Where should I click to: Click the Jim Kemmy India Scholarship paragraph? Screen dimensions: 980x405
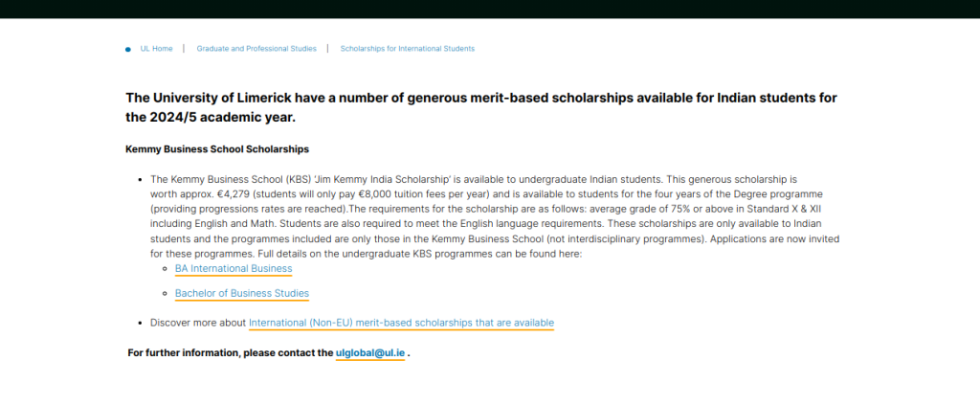(x=494, y=216)
